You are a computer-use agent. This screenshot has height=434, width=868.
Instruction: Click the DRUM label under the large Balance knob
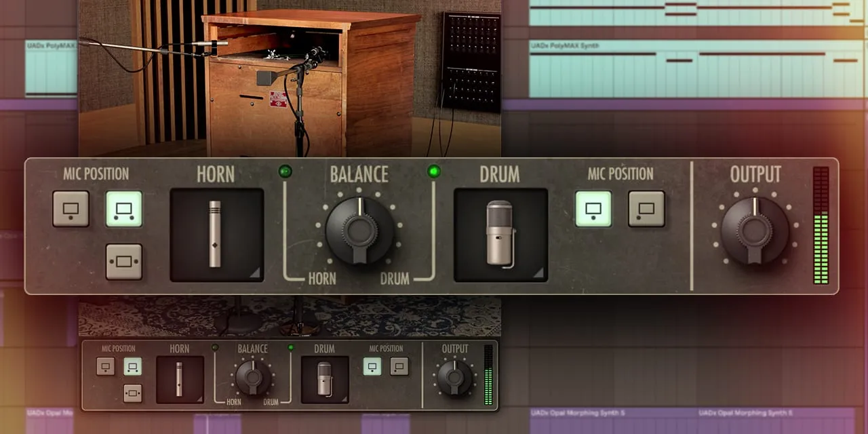[x=395, y=278]
